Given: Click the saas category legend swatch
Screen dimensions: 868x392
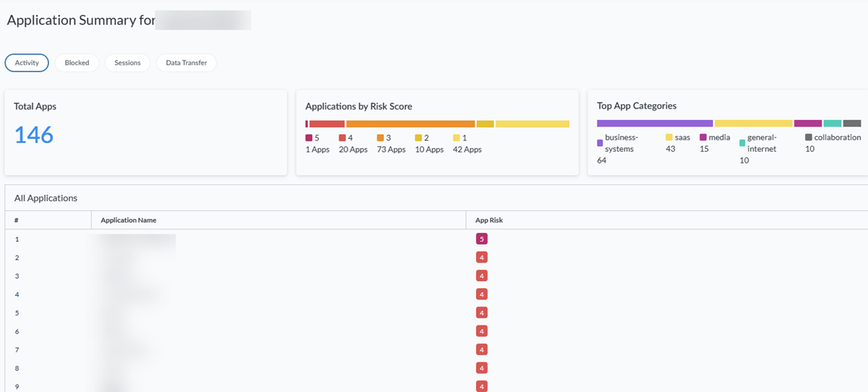Looking at the screenshot, I should (669, 137).
